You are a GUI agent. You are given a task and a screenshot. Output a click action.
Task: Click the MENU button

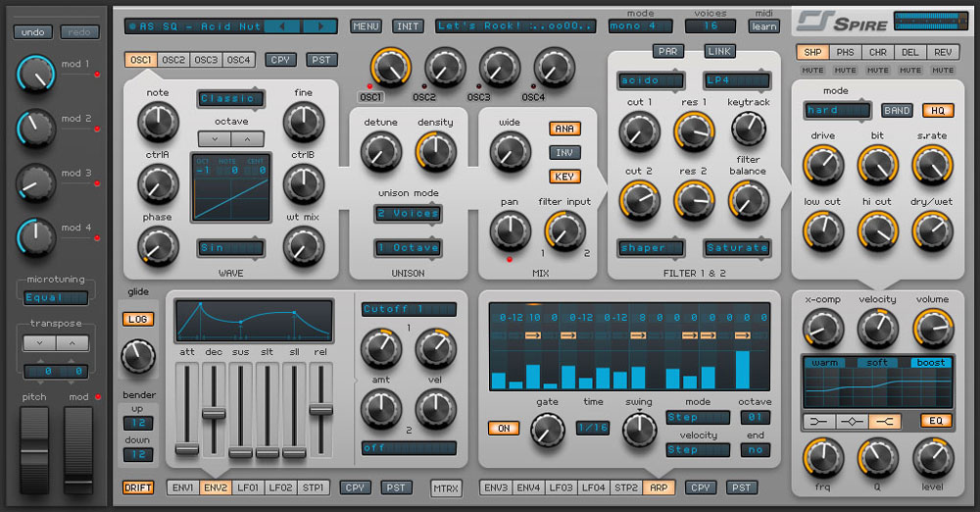(366, 26)
